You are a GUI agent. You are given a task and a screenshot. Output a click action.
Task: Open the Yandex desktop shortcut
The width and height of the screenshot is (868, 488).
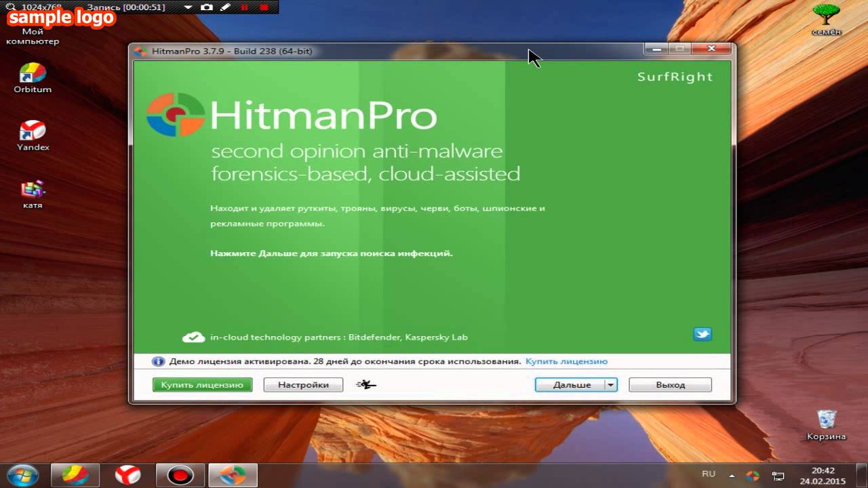[33, 136]
